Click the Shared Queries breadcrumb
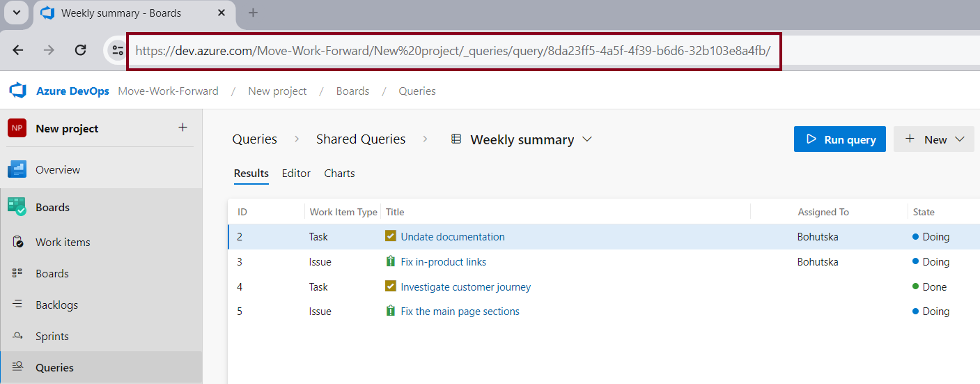980x384 pixels. click(361, 139)
